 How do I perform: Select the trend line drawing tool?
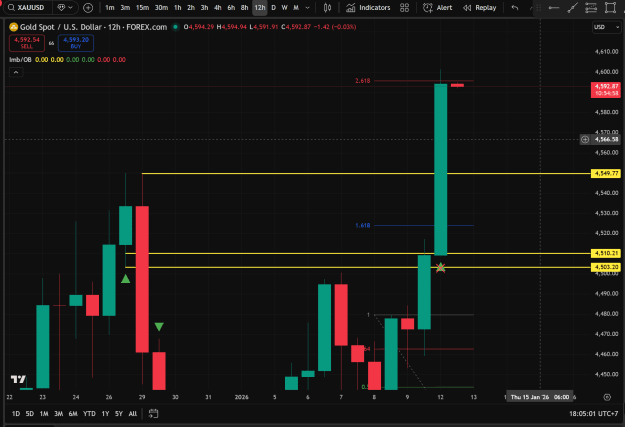[x=572, y=8]
